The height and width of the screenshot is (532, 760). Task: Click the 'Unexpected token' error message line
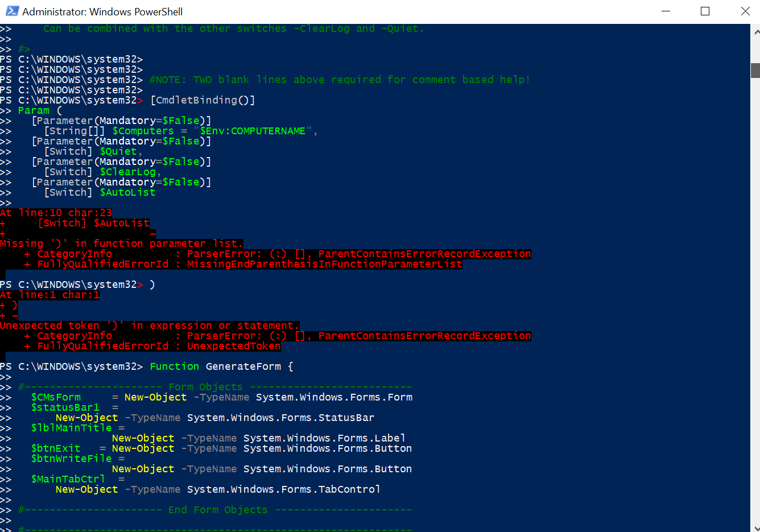[x=149, y=325]
